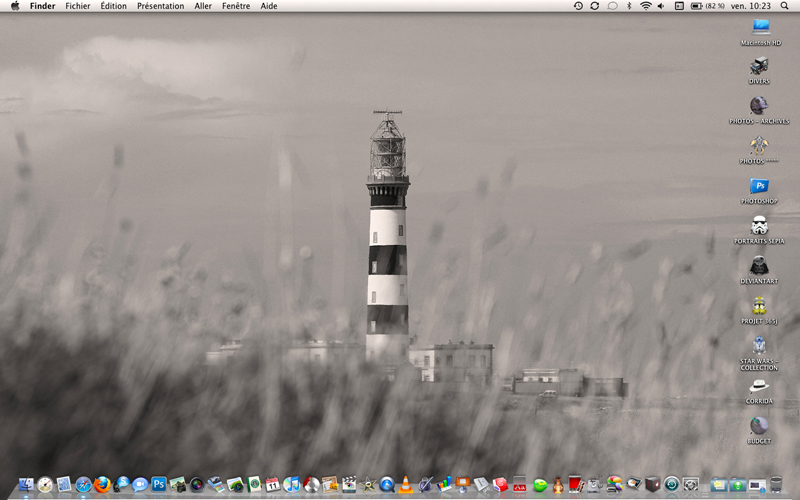Open the Downloads stack in Dock
The image size is (800, 500).
[737, 485]
